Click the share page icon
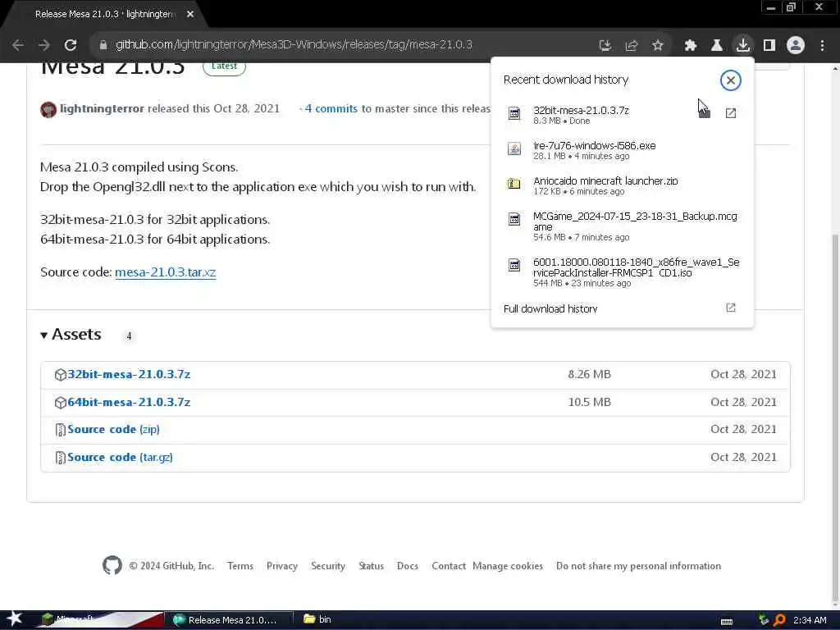The image size is (840, 630). coord(631,46)
